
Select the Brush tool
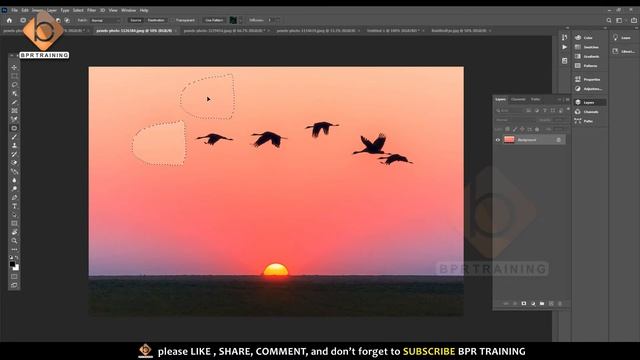click(x=14, y=137)
